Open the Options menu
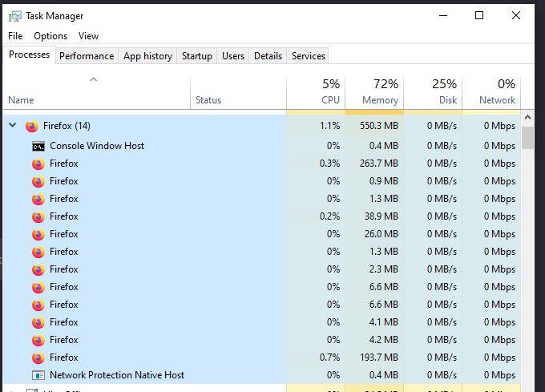 click(50, 36)
